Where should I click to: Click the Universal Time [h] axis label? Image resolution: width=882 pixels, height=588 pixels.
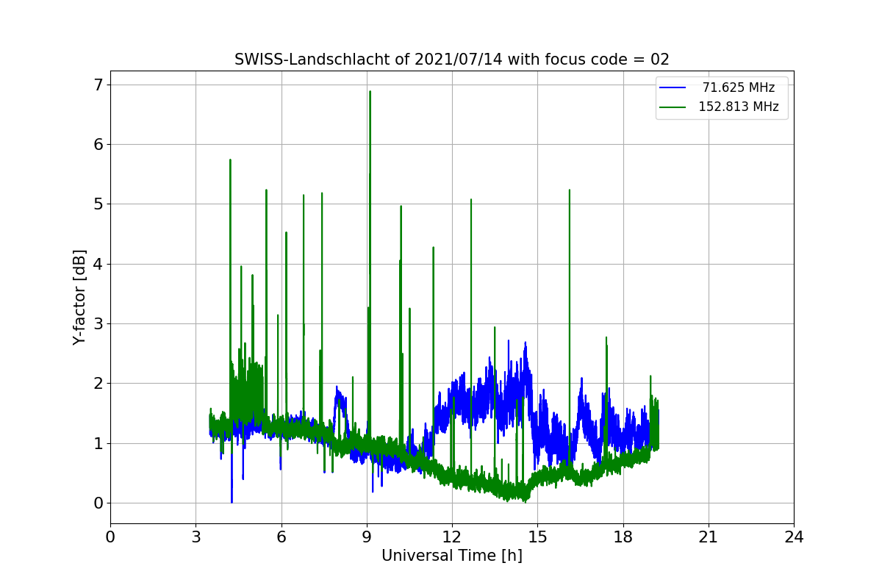(x=452, y=556)
